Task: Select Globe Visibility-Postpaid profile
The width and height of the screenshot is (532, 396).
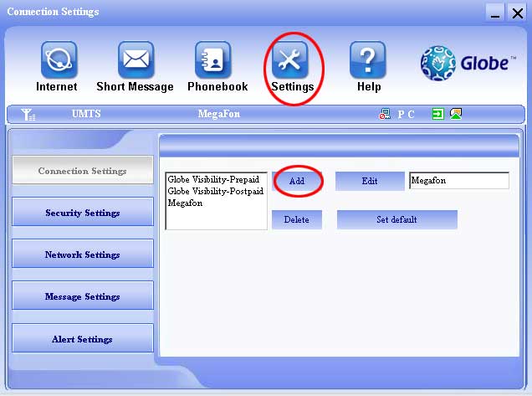Action: coord(216,191)
